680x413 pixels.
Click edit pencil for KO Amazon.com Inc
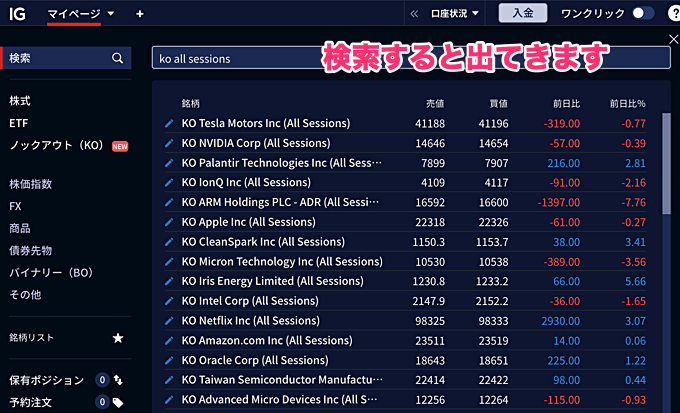[x=169, y=341]
